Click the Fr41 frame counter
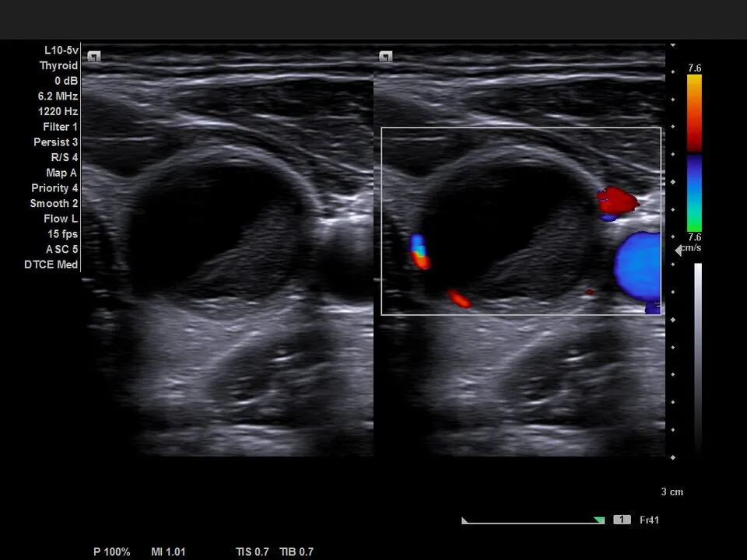 click(648, 520)
